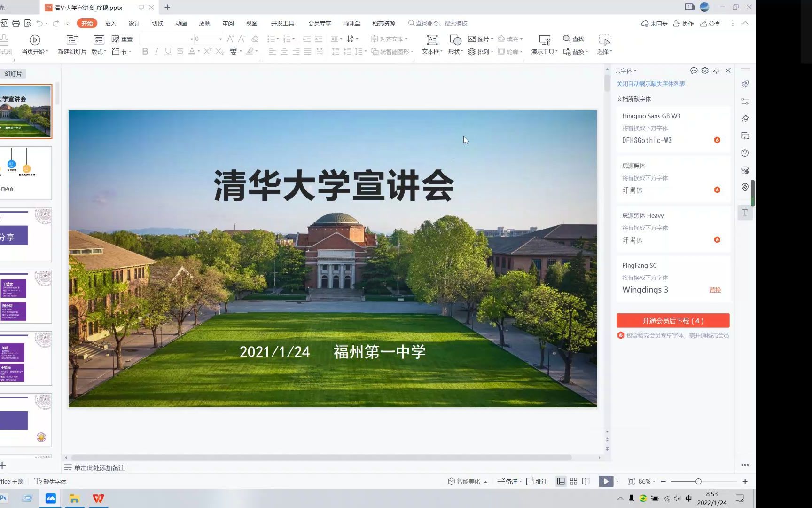812x508 pixels.
Task: Toggle strikethrough formatting
Action: click(x=180, y=51)
